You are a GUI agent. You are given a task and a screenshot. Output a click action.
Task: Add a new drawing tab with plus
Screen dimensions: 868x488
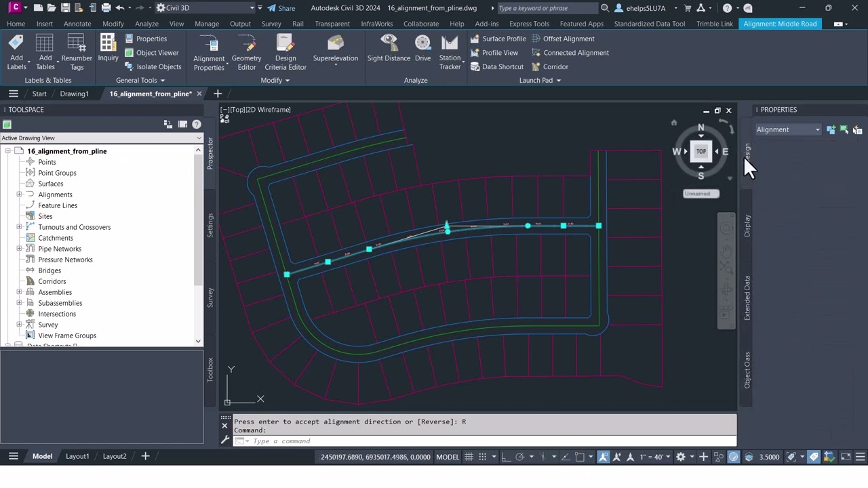(x=218, y=94)
